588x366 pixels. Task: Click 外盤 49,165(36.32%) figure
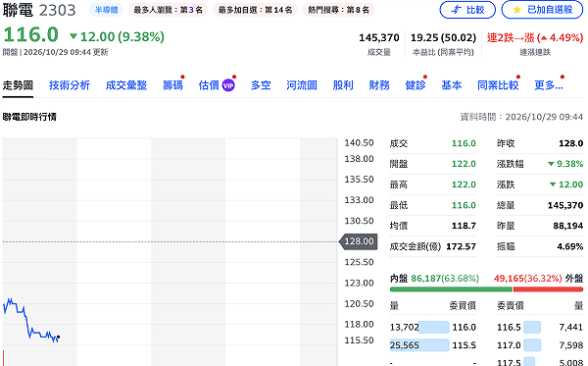[528, 278]
